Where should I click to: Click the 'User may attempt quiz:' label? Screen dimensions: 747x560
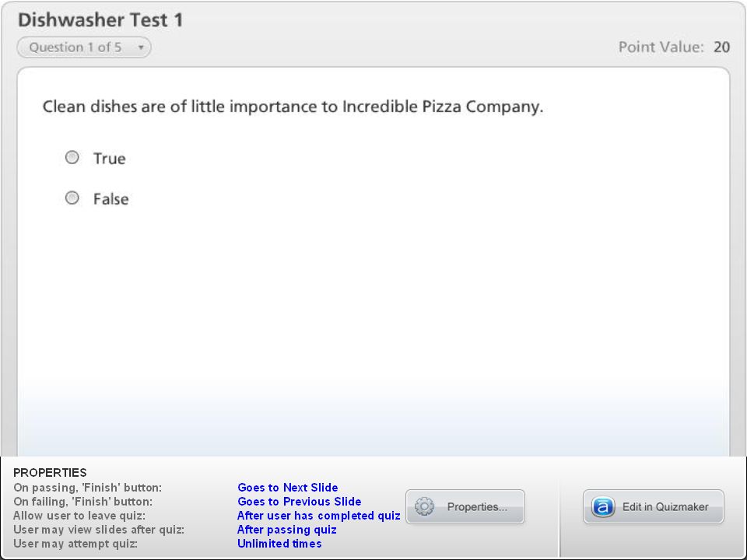(x=75, y=544)
